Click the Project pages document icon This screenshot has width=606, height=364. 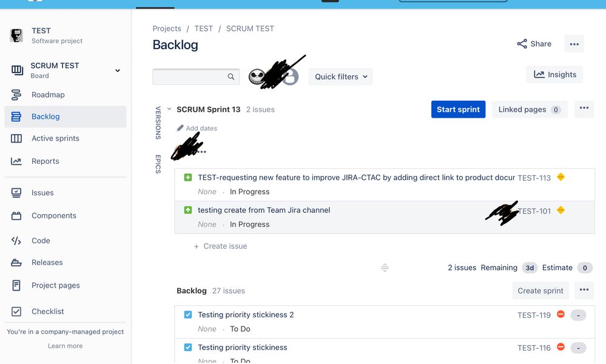coord(16,286)
